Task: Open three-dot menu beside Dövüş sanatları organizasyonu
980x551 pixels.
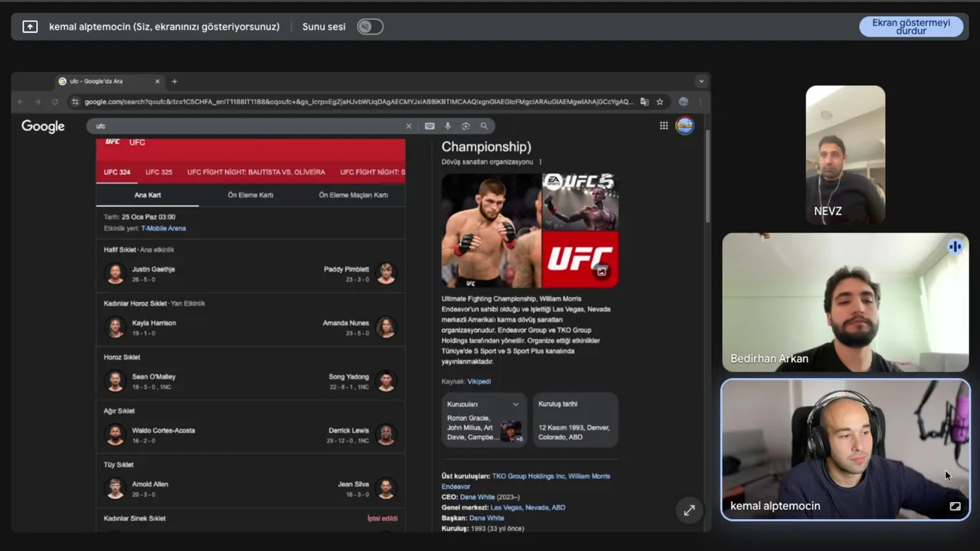Action: (541, 162)
